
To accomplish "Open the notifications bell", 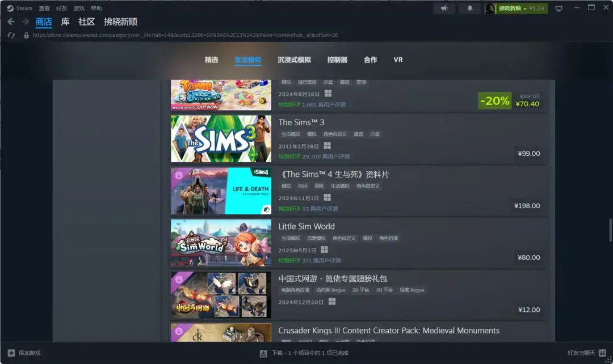I will click(x=470, y=8).
